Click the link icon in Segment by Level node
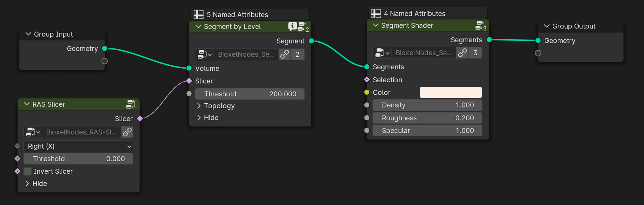Image resolution: width=644 pixels, height=205 pixels. coord(285,54)
